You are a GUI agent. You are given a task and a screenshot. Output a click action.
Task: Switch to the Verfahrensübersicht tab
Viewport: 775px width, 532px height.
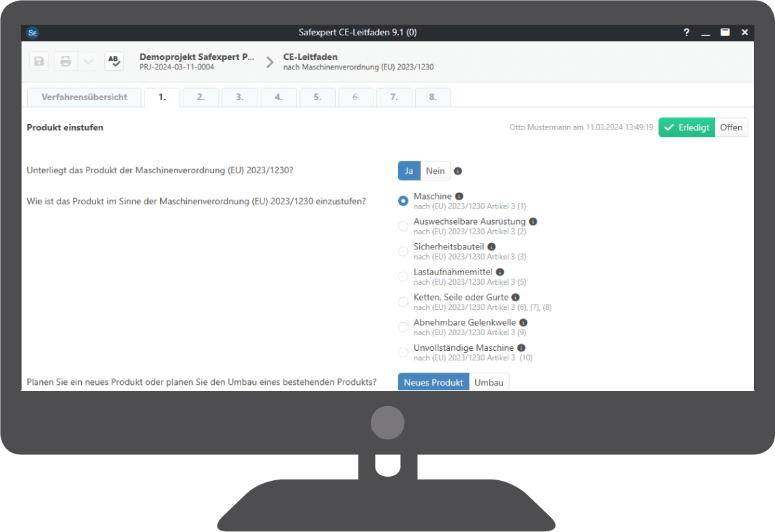coord(85,97)
